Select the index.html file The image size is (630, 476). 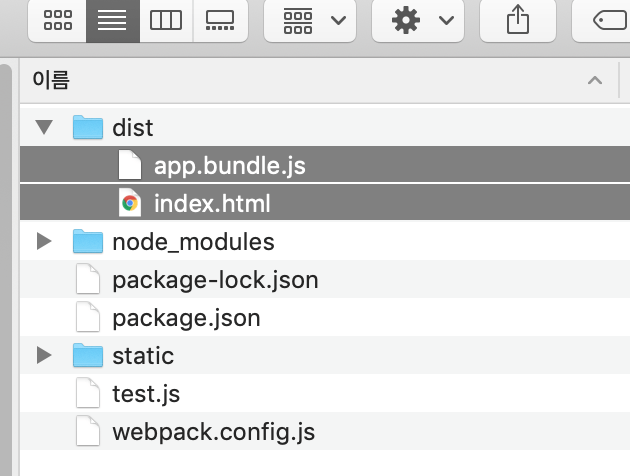pos(212,204)
